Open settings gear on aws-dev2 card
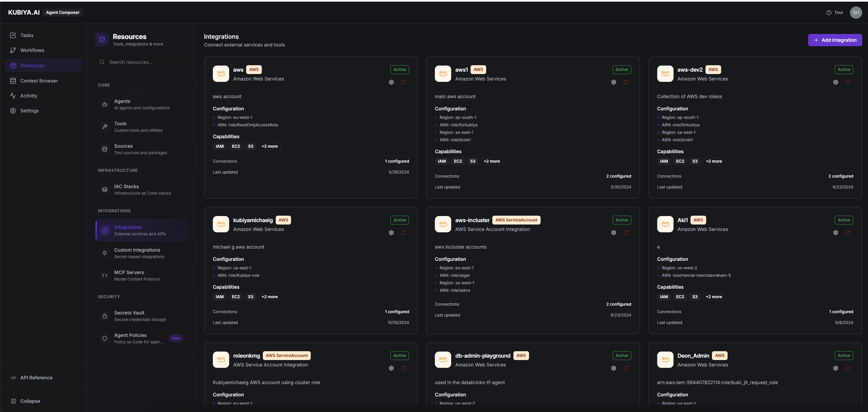The image size is (868, 412). 836,82
